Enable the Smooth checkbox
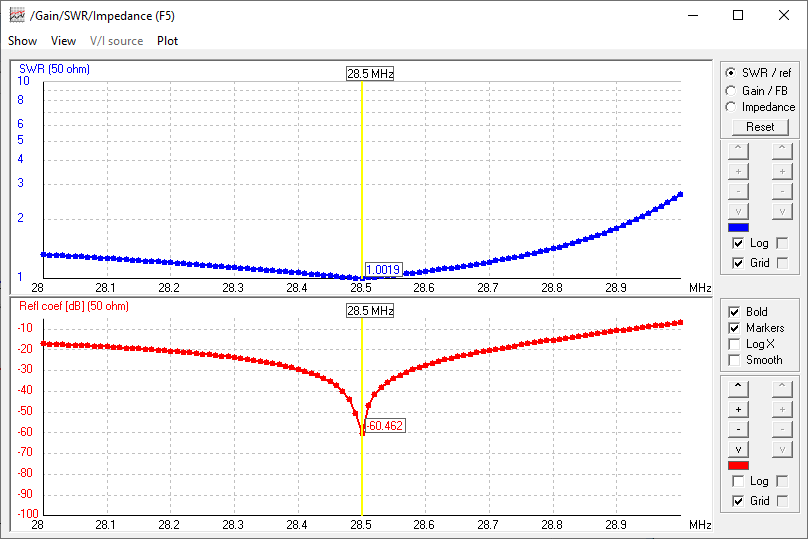Image resolution: width=808 pixels, height=539 pixels. click(735, 360)
